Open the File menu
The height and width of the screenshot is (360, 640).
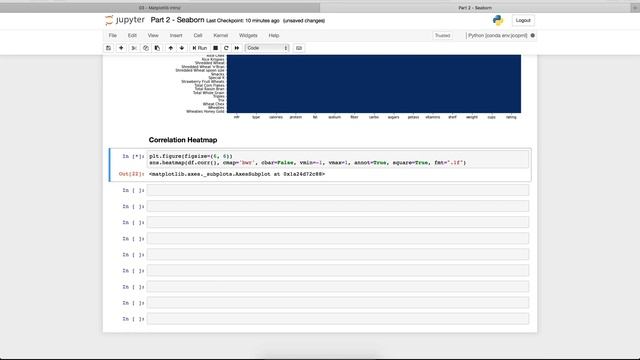pyautogui.click(x=113, y=36)
